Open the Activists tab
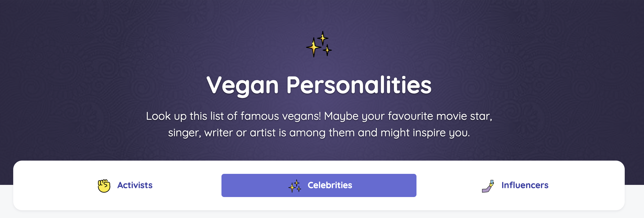The width and height of the screenshot is (644, 218). point(125,185)
